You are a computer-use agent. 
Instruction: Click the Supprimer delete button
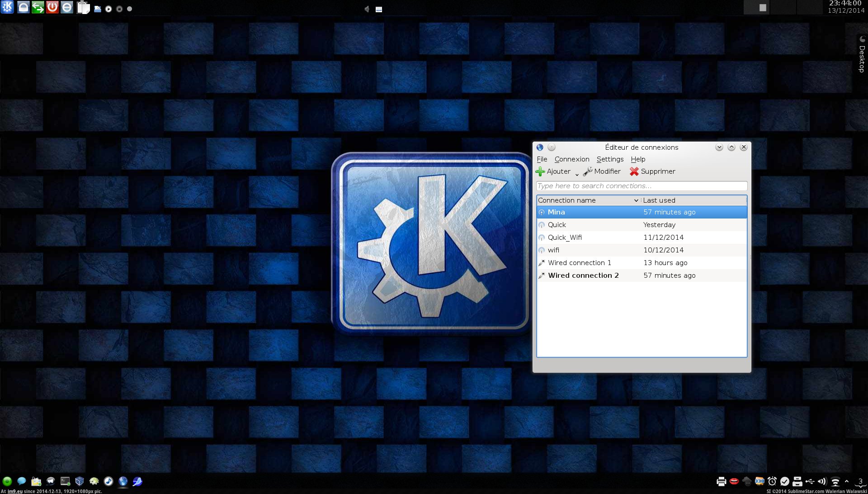point(652,171)
